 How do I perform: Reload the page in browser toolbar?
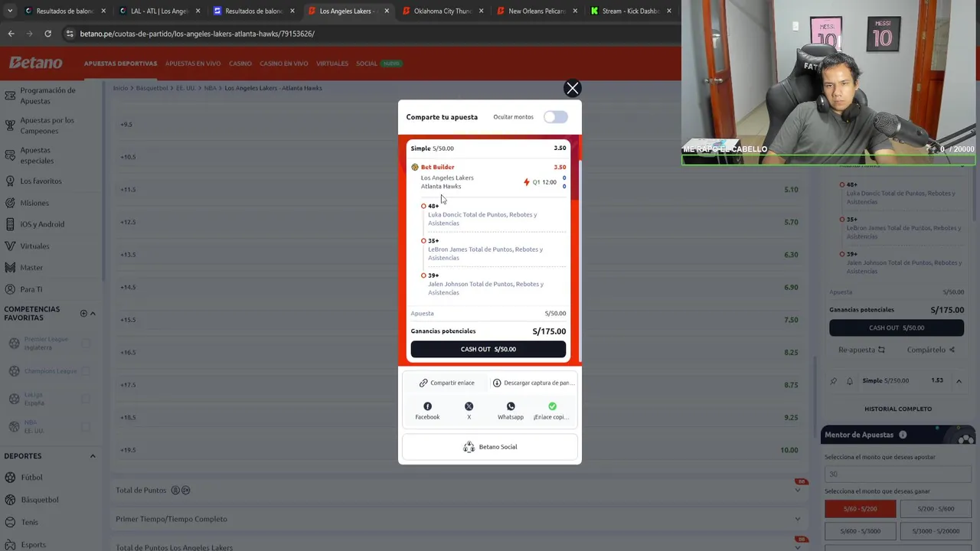click(47, 34)
